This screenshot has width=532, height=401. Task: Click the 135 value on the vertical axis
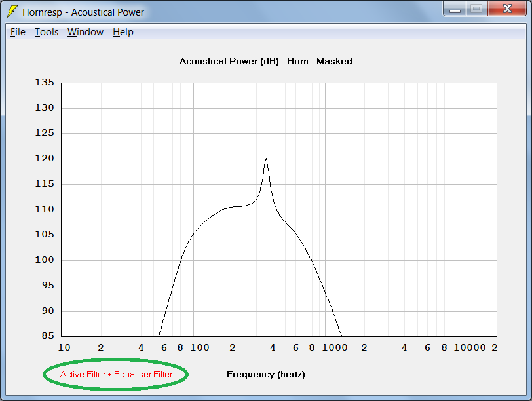(45, 82)
